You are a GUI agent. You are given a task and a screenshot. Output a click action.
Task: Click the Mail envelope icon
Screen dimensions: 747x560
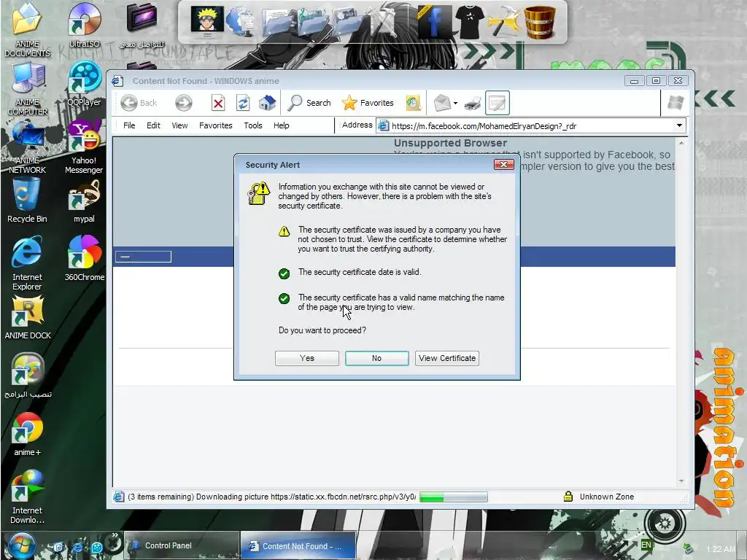click(441, 103)
